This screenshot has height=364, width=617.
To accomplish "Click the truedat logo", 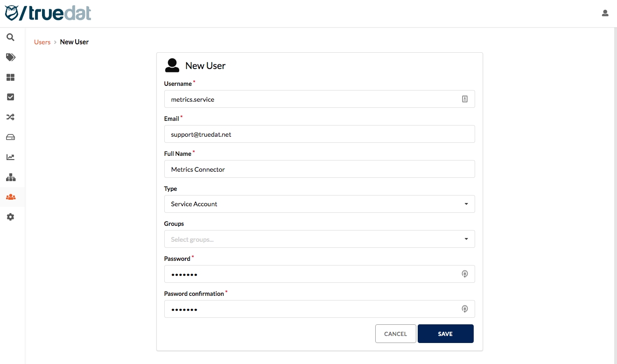I will [x=48, y=13].
